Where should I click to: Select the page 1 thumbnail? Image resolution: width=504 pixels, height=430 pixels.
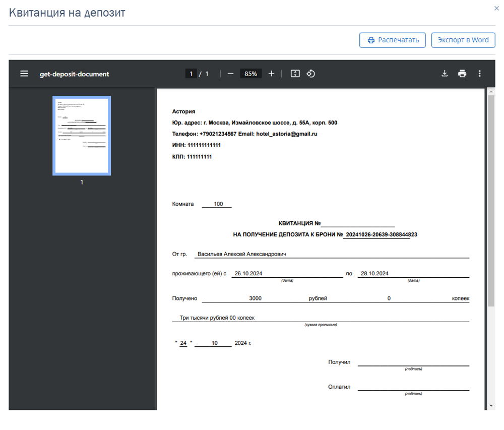tap(82, 136)
